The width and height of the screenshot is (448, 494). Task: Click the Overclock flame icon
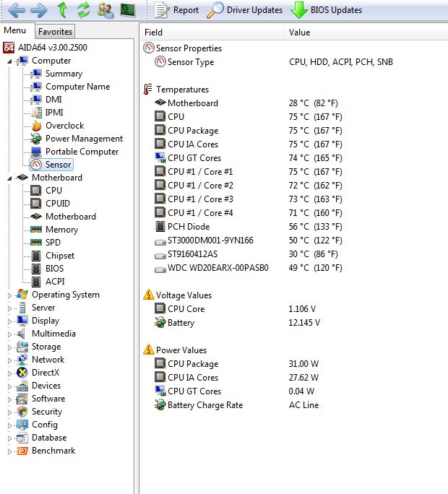pyautogui.click(x=36, y=126)
